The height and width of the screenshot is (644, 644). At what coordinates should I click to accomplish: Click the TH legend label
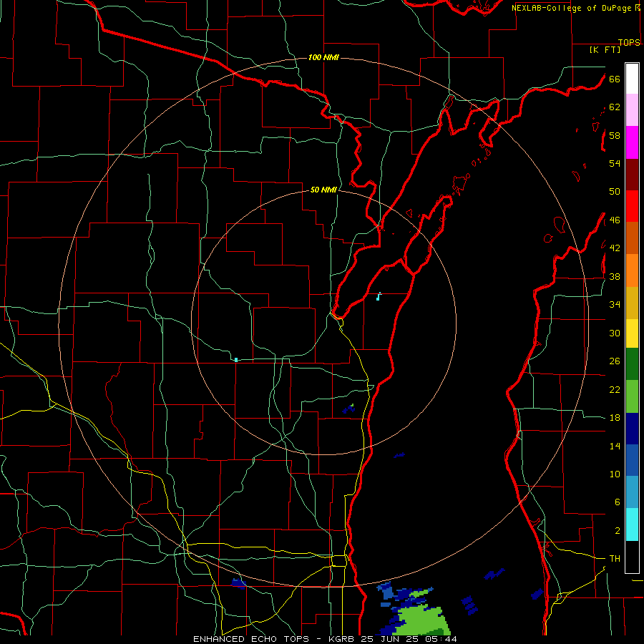pyautogui.click(x=615, y=558)
